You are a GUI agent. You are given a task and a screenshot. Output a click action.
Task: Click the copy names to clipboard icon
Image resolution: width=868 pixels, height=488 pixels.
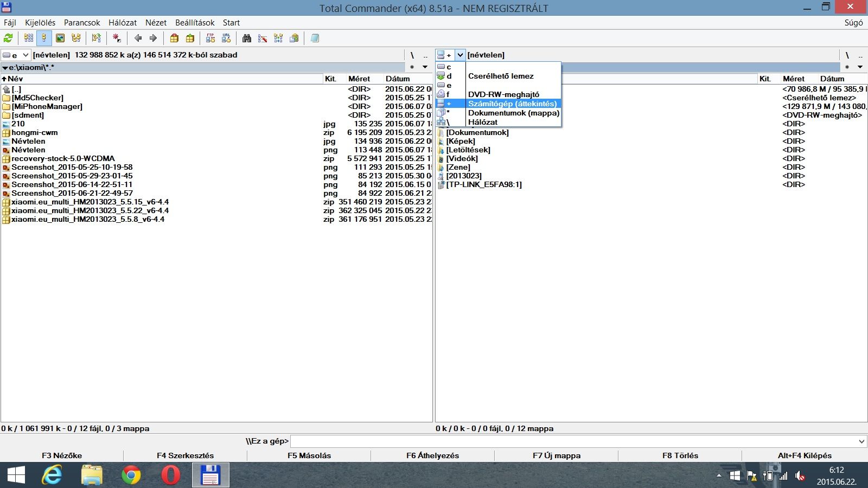click(294, 38)
